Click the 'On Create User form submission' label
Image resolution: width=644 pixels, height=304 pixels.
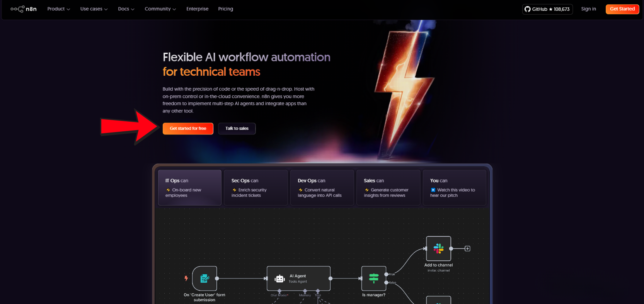pos(204,297)
